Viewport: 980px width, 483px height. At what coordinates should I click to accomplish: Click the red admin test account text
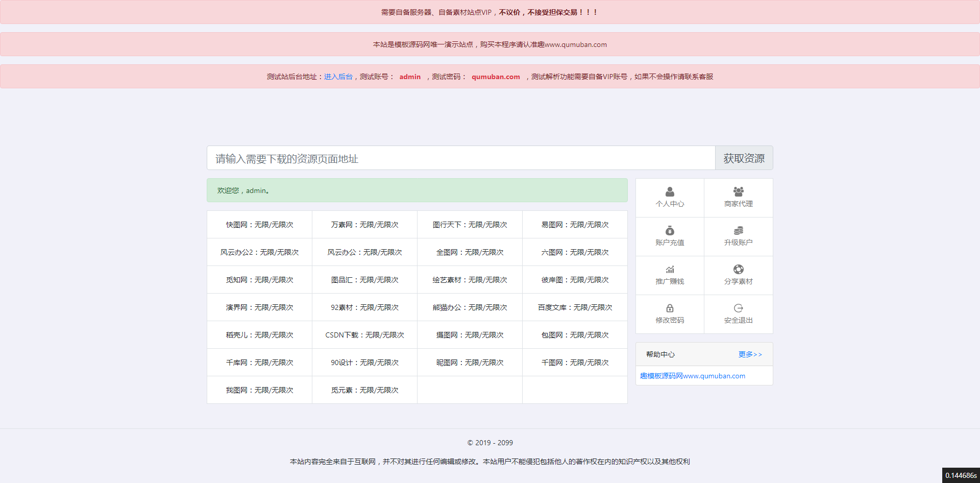(410, 77)
